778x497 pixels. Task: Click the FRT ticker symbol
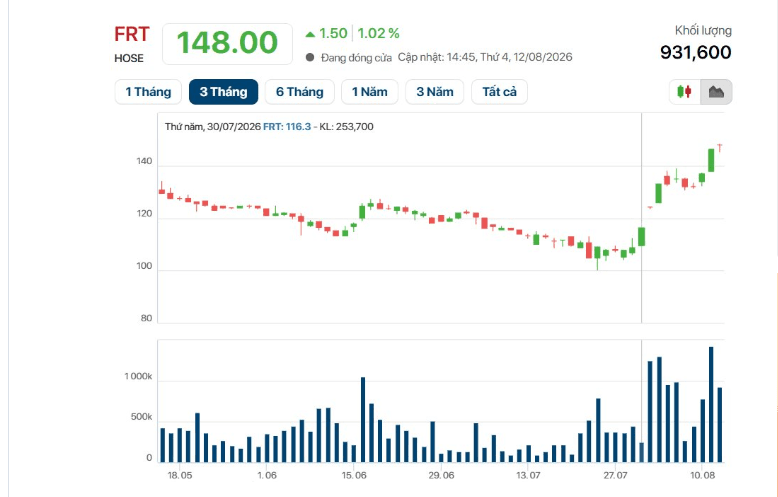(x=131, y=34)
